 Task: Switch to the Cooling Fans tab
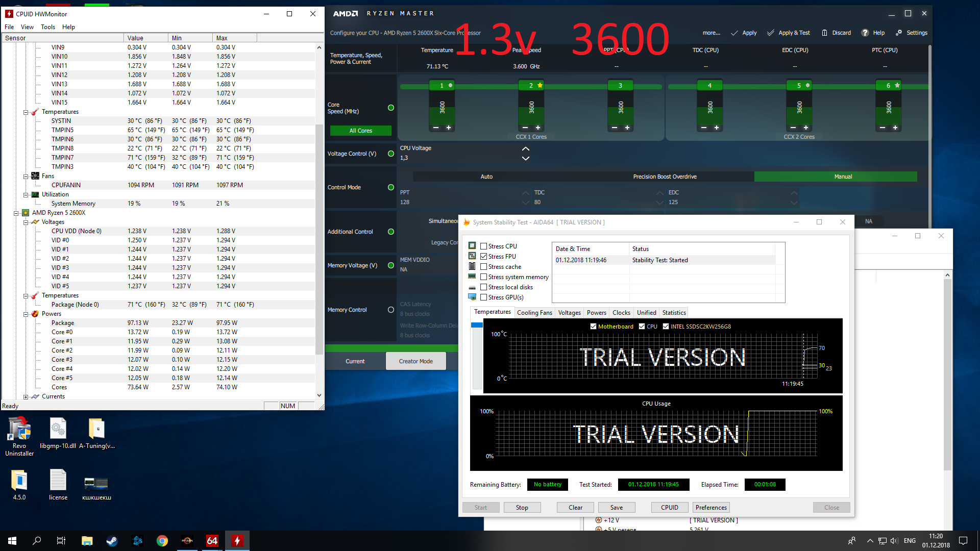coord(534,313)
